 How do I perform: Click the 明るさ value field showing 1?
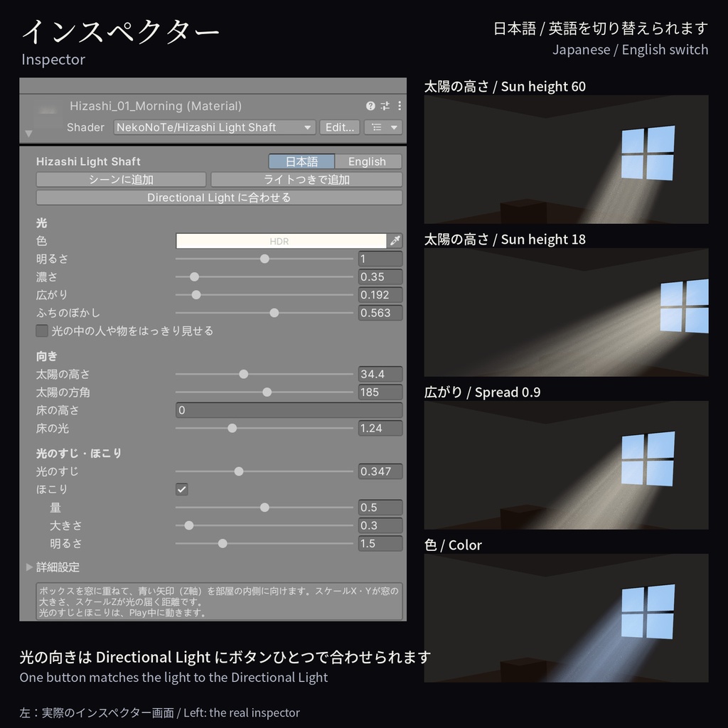[380, 259]
